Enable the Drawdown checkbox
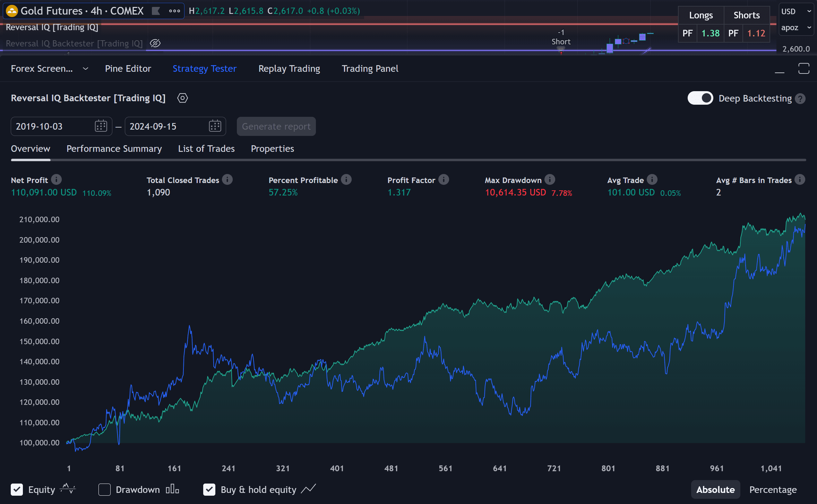Image resolution: width=817 pixels, height=504 pixels. pyautogui.click(x=104, y=489)
